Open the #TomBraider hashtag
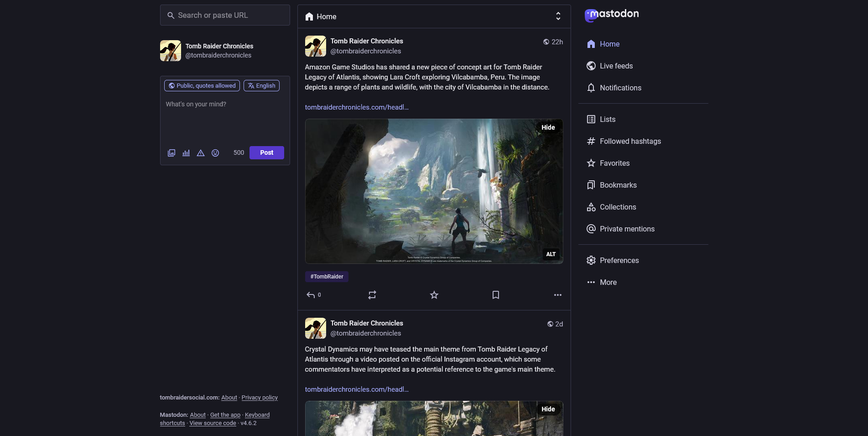The width and height of the screenshot is (868, 436). pos(327,277)
